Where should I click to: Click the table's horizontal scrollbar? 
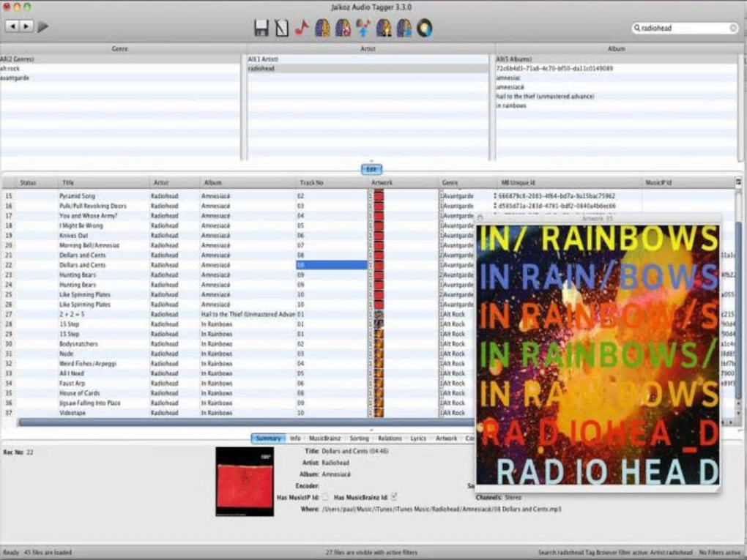(x=248, y=422)
